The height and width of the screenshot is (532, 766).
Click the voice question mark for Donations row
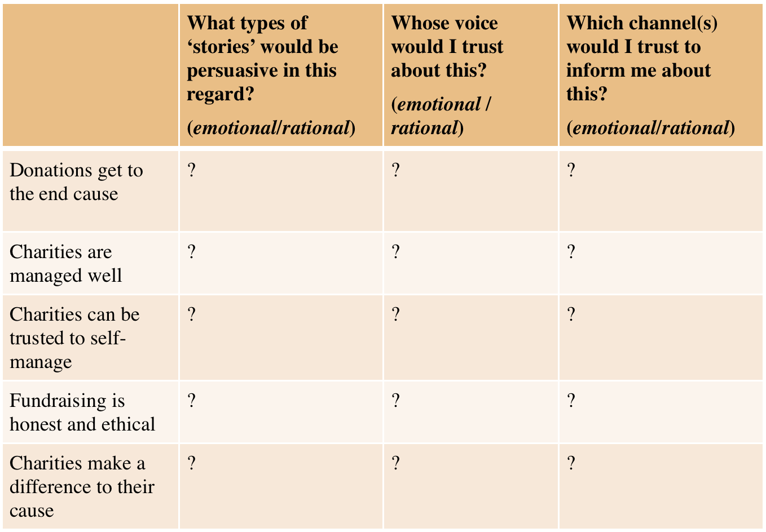pyautogui.click(x=396, y=170)
